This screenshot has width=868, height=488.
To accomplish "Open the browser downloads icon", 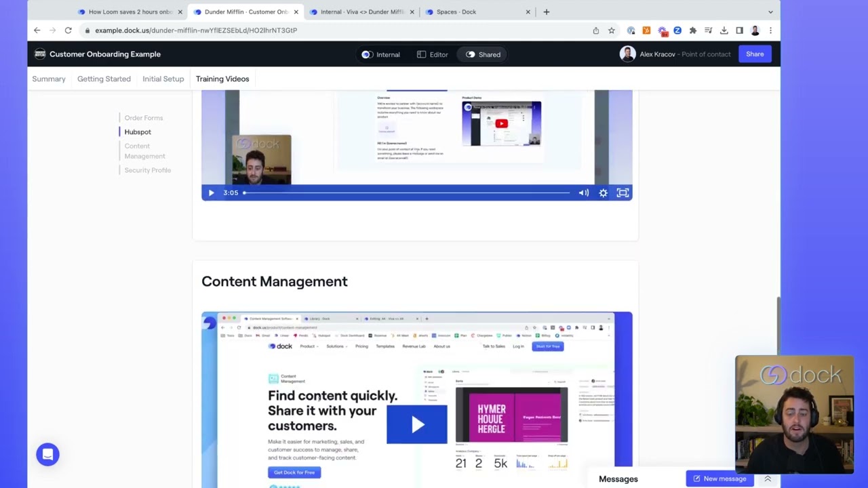I will (724, 30).
